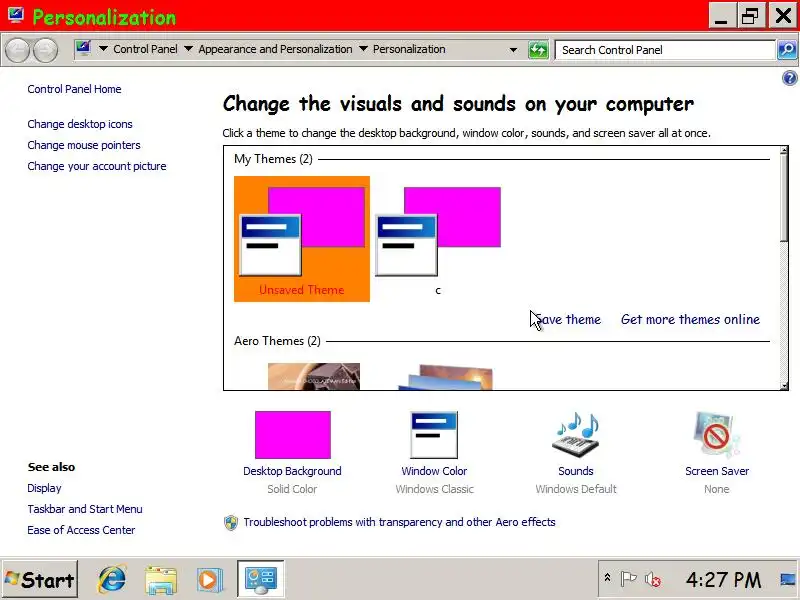Select the first Aero theme thumbnail
Screen dimensions: 800x600
pos(314,377)
